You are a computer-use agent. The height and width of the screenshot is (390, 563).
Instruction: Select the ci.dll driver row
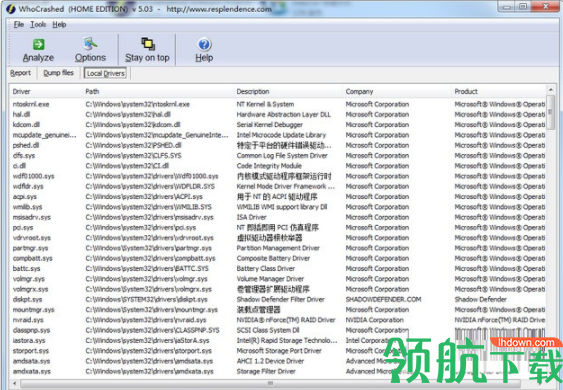(278, 166)
